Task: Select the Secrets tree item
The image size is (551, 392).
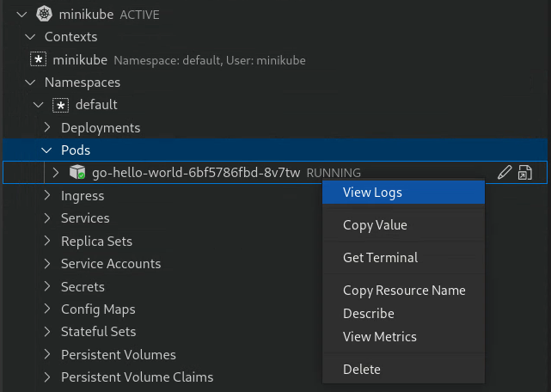Action: point(83,286)
